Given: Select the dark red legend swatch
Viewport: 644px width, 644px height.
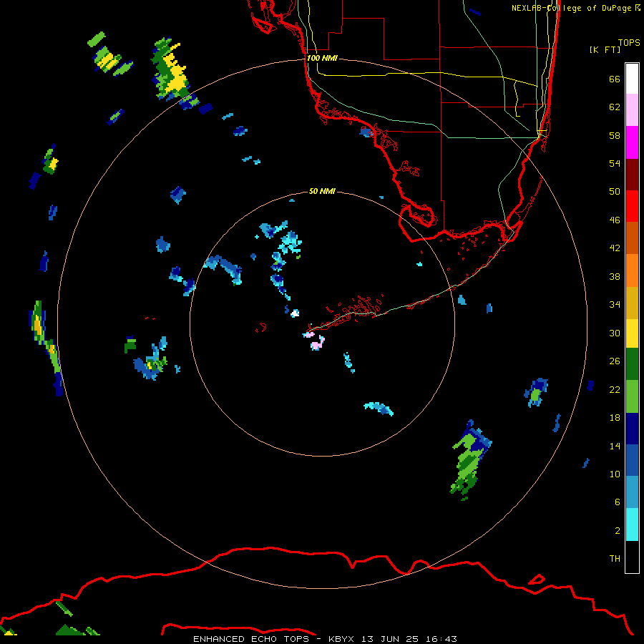Looking at the screenshot, I should pos(632,174).
